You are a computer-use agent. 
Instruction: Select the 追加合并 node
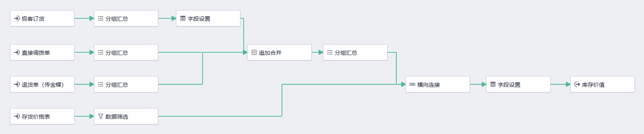279,52
